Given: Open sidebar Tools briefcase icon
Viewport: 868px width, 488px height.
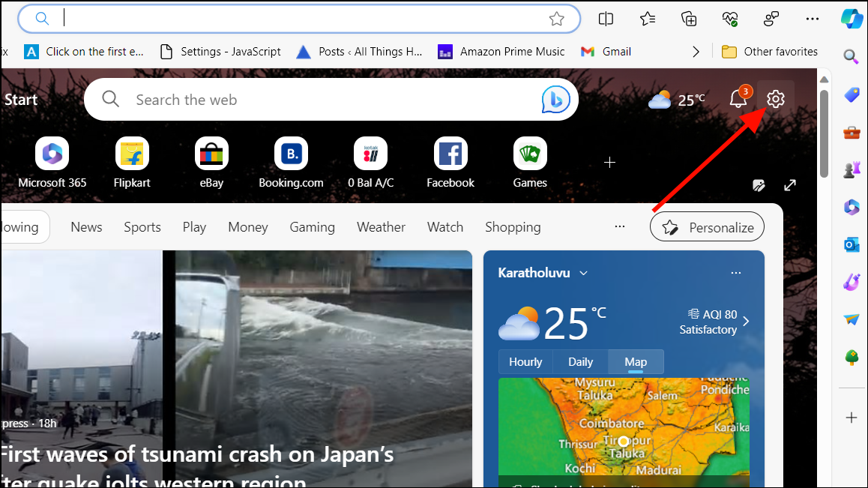Looking at the screenshot, I should click(x=852, y=133).
